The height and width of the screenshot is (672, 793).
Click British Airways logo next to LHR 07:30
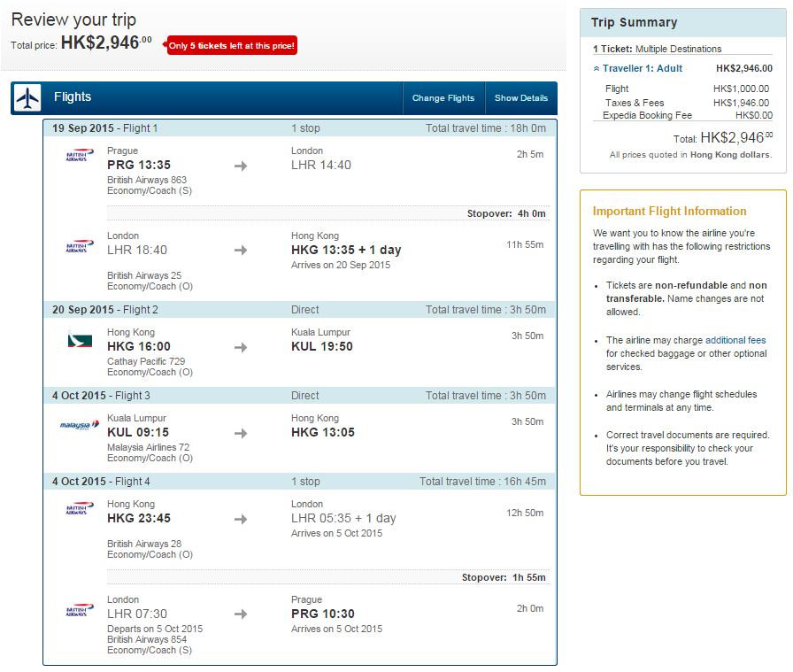click(x=80, y=610)
